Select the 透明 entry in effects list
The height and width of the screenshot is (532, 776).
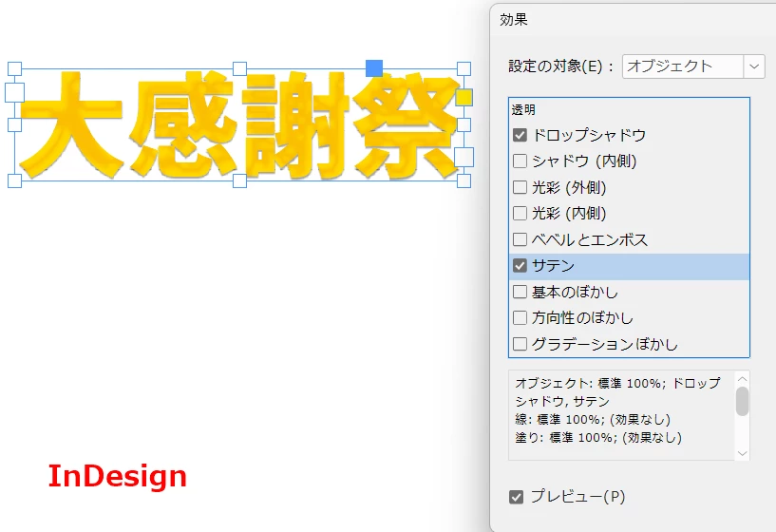coord(523,109)
